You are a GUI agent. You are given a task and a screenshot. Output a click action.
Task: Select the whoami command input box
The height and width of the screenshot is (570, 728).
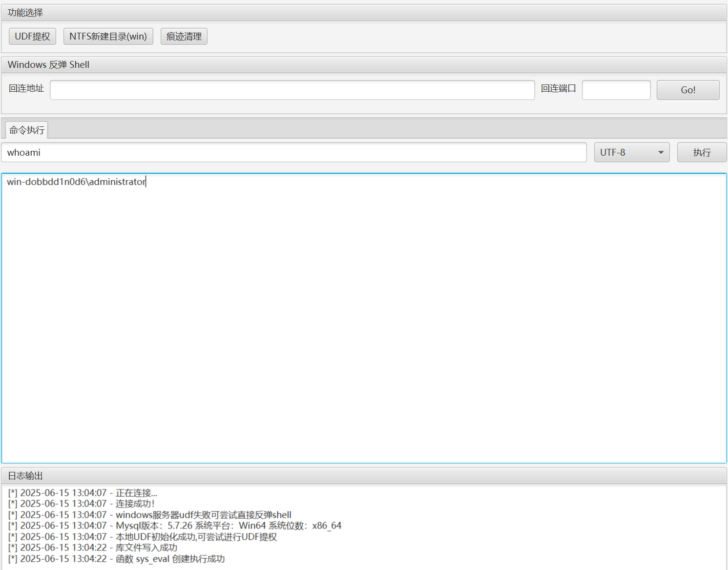pyautogui.click(x=293, y=153)
